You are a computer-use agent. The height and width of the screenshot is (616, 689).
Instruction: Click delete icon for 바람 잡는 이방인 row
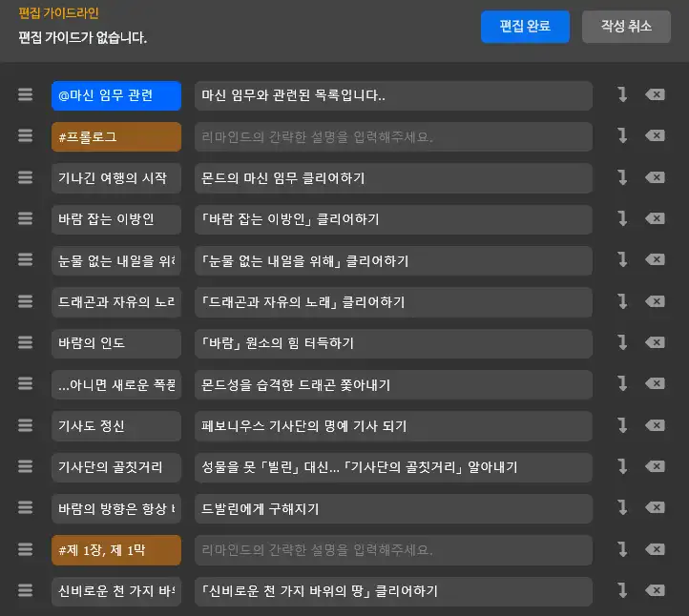click(655, 219)
